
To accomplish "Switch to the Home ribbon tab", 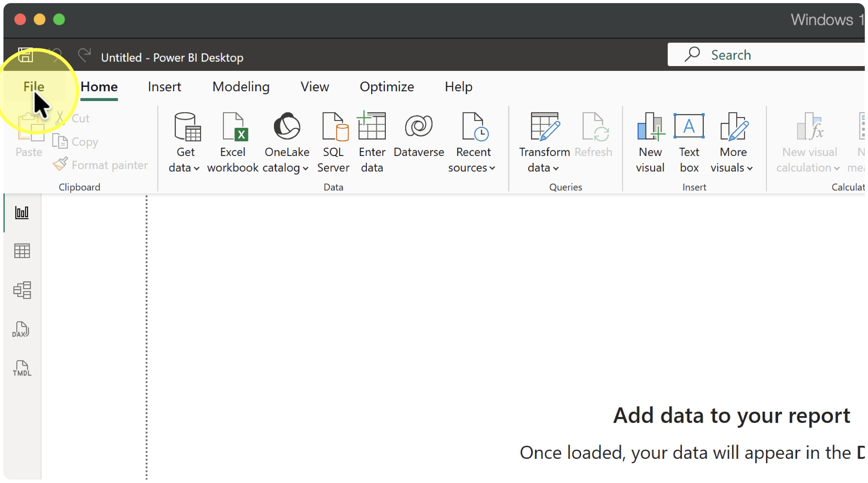I will pyautogui.click(x=99, y=86).
